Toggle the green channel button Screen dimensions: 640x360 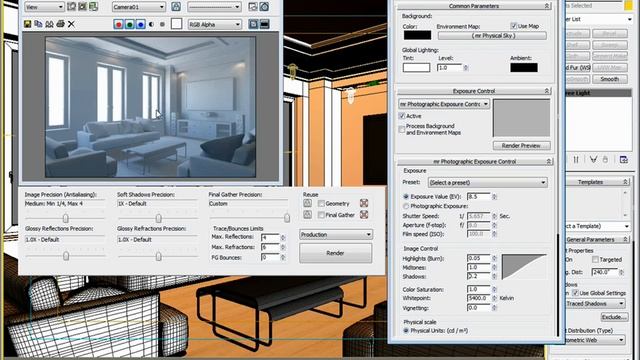[129, 24]
